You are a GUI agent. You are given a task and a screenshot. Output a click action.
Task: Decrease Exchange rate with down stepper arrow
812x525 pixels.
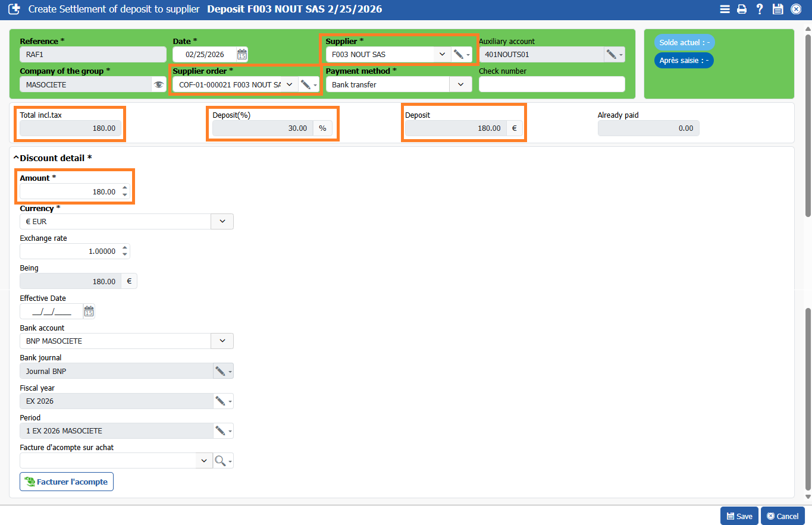[x=125, y=254]
